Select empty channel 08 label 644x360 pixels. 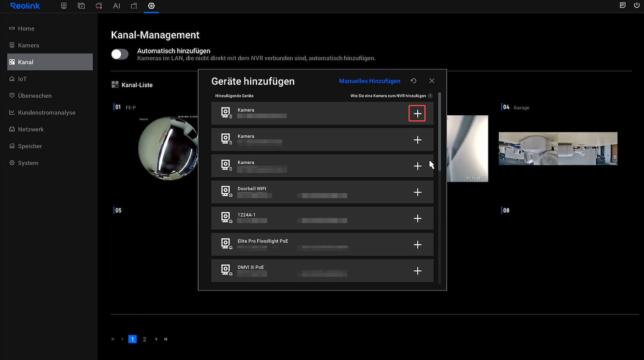pyautogui.click(x=506, y=210)
